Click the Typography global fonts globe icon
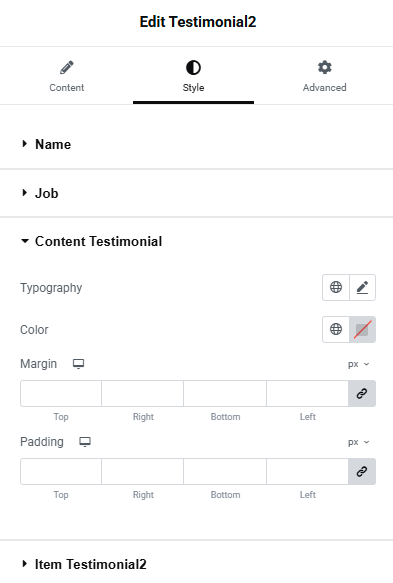 tap(336, 287)
